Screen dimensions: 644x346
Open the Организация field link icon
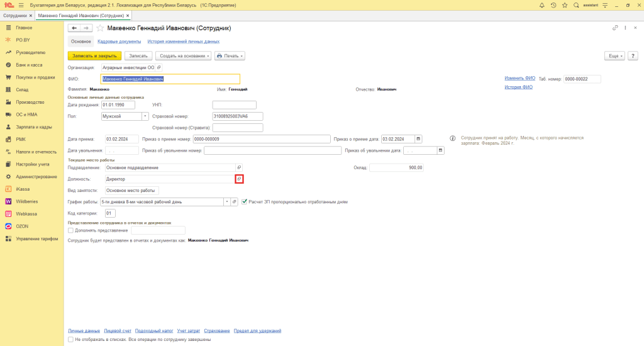[x=159, y=67]
